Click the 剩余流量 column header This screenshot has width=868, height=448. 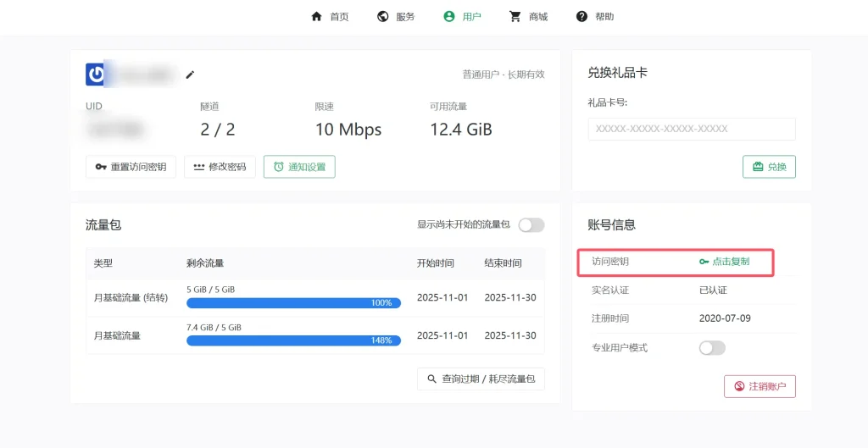click(205, 263)
